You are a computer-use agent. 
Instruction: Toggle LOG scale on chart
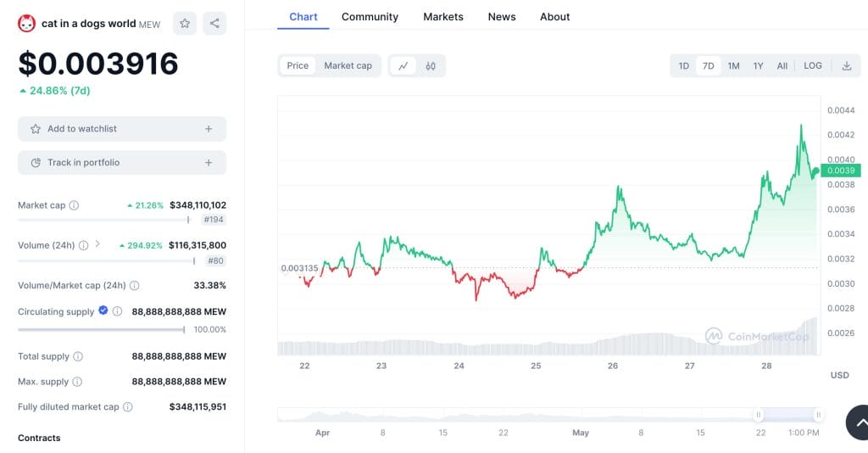click(812, 65)
